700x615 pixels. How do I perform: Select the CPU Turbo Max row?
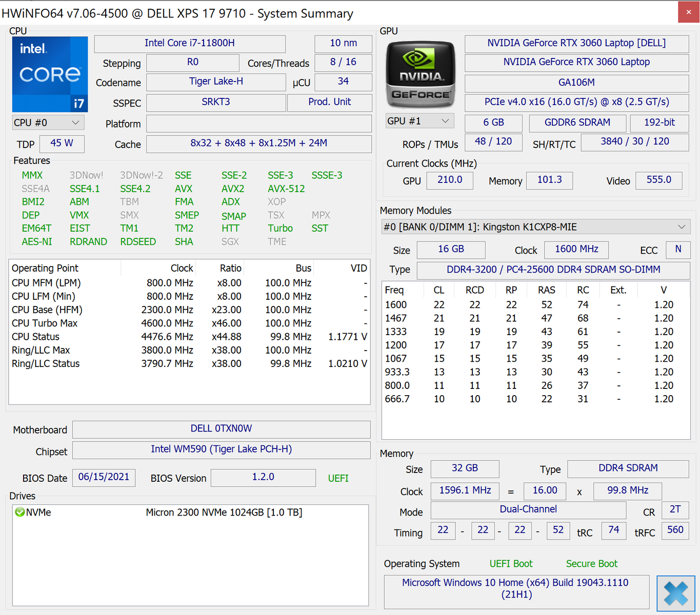pos(189,323)
